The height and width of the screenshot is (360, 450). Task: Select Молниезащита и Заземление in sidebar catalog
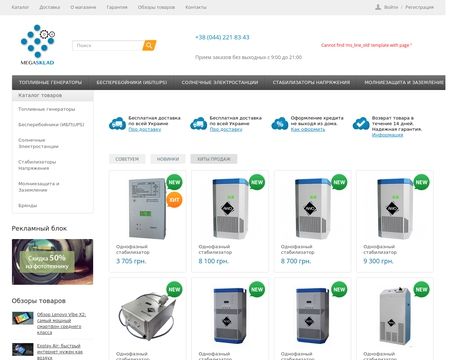pos(39,187)
